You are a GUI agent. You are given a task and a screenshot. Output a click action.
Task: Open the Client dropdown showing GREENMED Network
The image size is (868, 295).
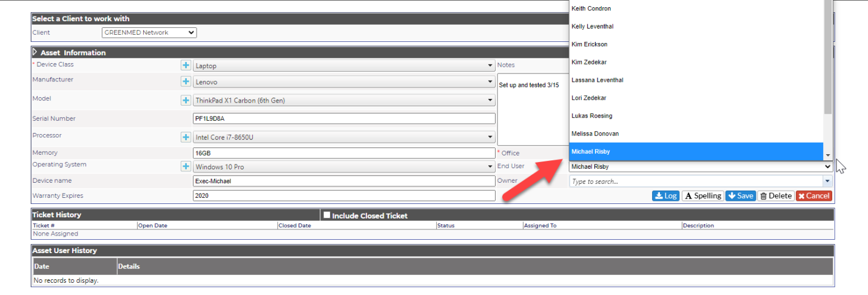click(149, 33)
